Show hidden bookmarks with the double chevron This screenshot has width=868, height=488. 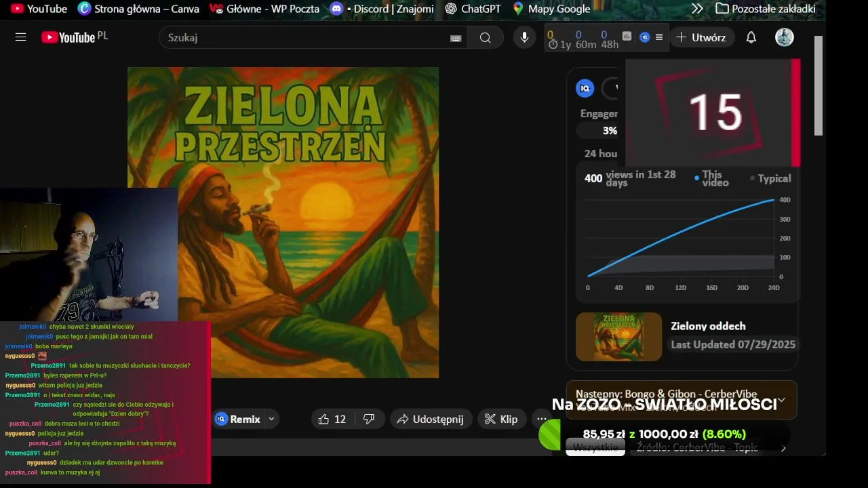pyautogui.click(x=697, y=9)
